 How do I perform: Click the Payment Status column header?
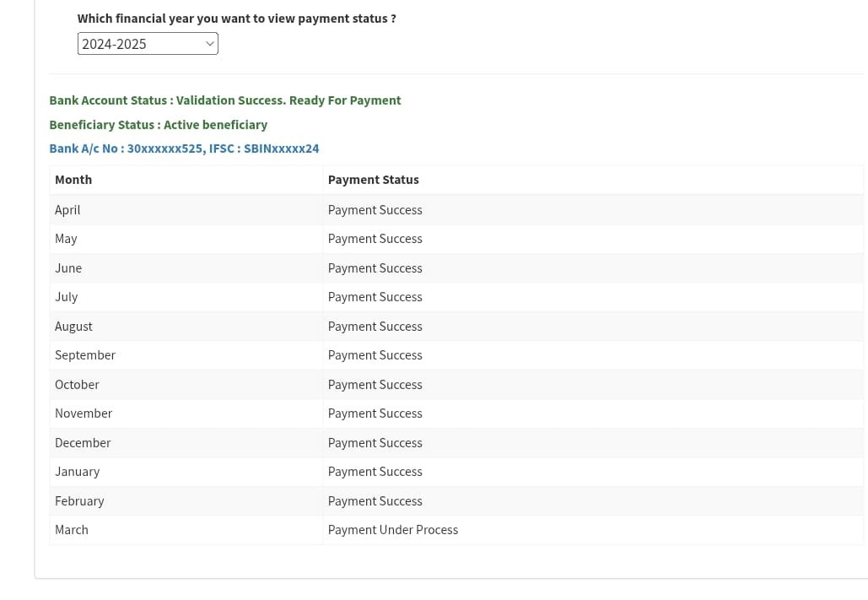(373, 180)
